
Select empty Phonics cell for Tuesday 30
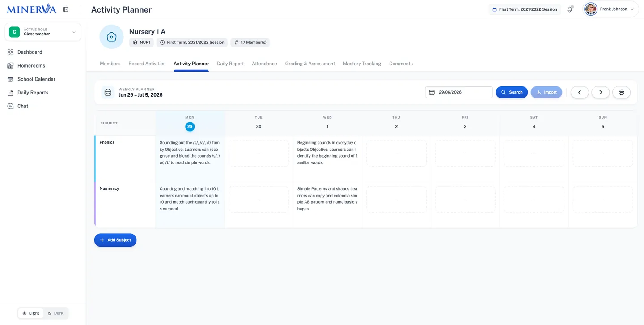pos(258,154)
